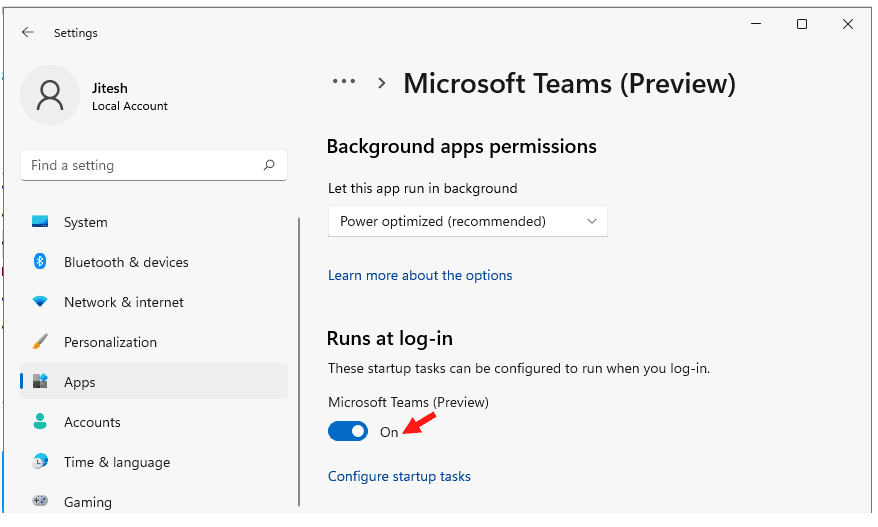This screenshot has height=527, width=878.
Task: Turn off Microsoft Teams startup toggle
Action: (348, 432)
